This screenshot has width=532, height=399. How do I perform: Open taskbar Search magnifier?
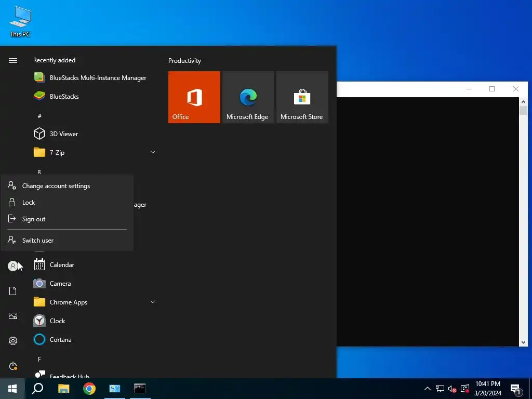37,389
